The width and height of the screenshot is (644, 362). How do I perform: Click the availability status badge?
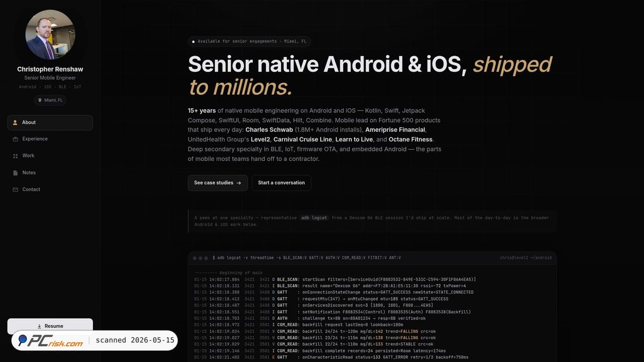click(x=249, y=42)
